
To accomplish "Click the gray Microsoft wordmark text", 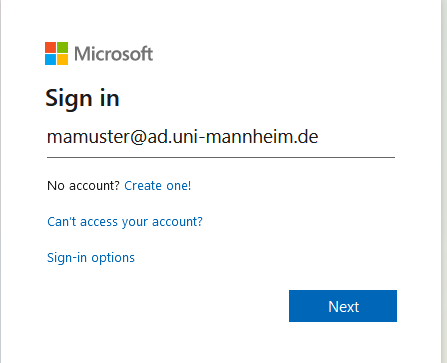I will tap(113, 54).
